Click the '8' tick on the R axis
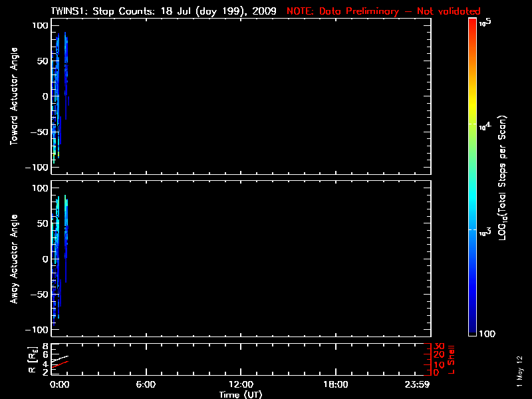 45,346
